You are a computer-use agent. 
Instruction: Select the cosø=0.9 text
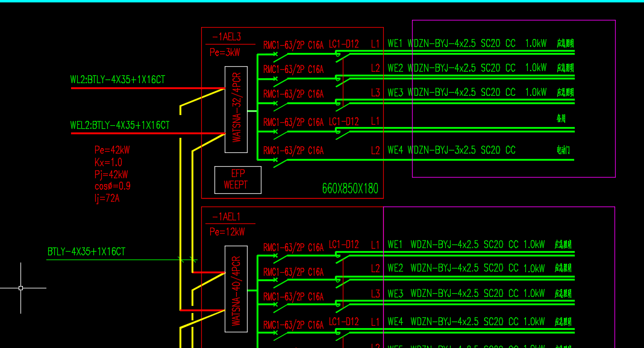[113, 186]
